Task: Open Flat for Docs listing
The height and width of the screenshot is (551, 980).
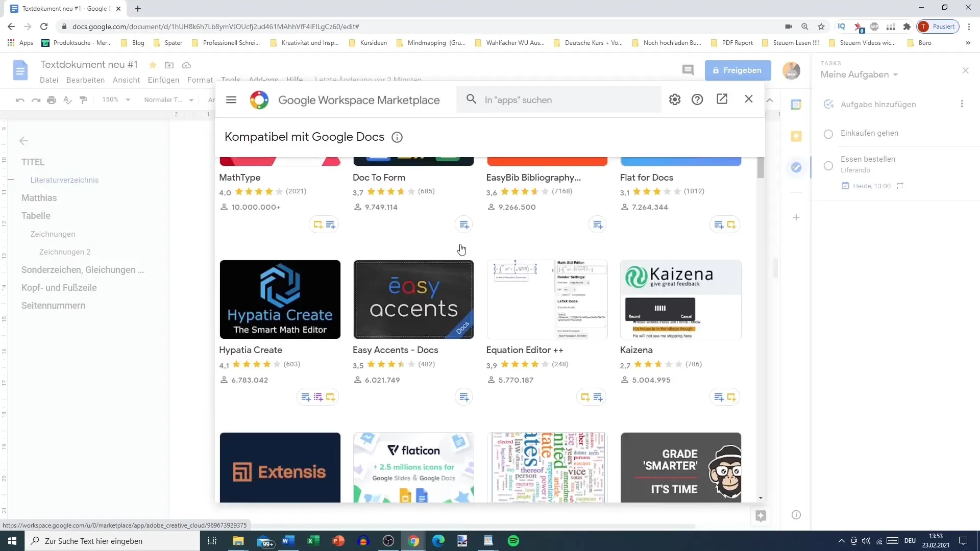Action: click(646, 178)
